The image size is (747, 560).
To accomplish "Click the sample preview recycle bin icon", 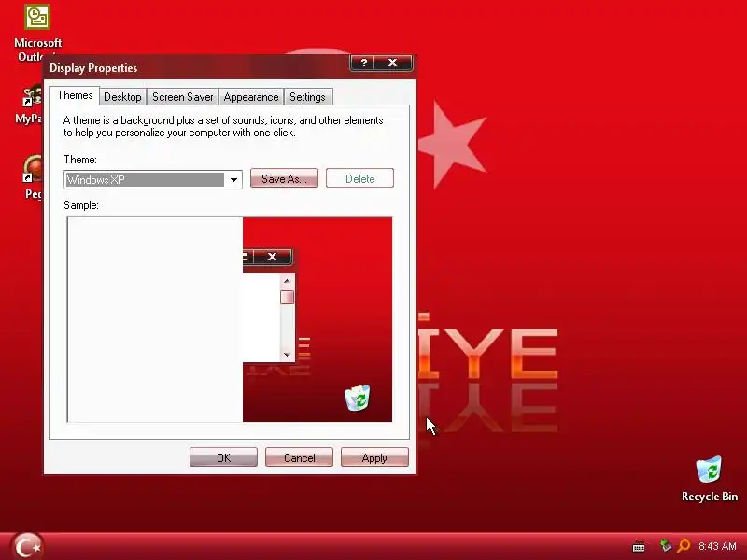I will [358, 399].
